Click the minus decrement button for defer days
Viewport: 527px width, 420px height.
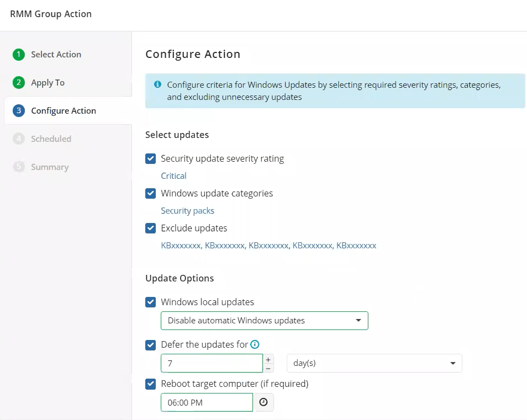tap(268, 368)
